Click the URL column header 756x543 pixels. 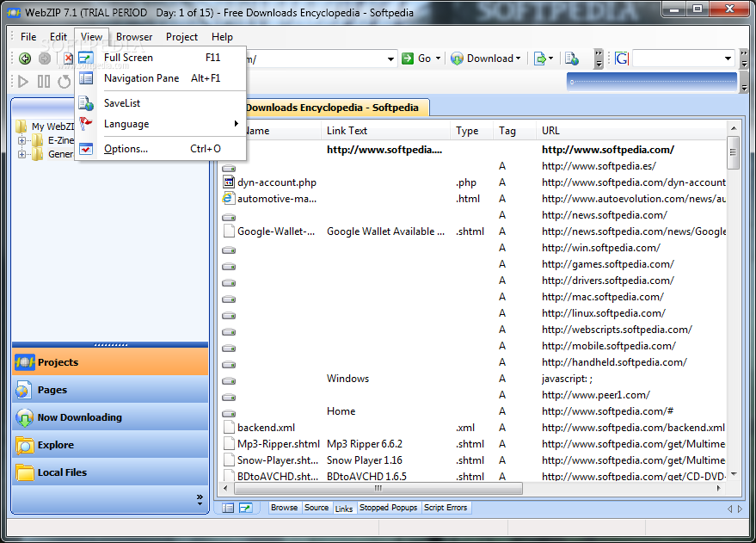click(630, 131)
